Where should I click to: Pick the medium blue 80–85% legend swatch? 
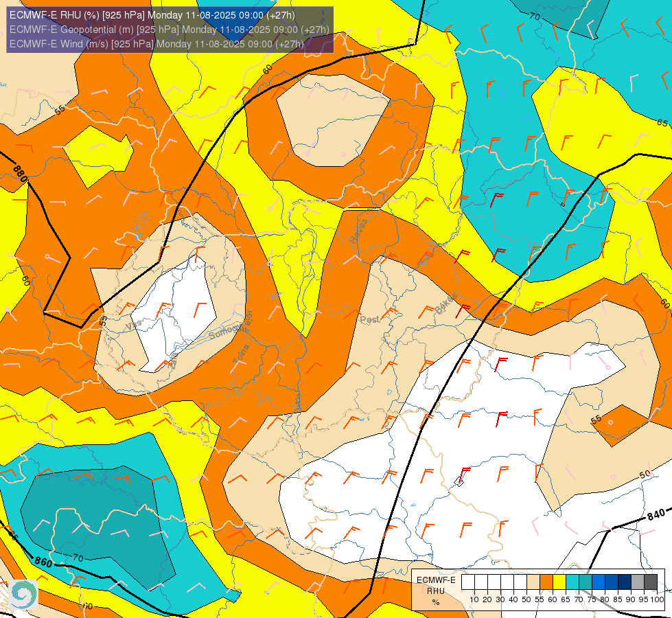point(612,582)
